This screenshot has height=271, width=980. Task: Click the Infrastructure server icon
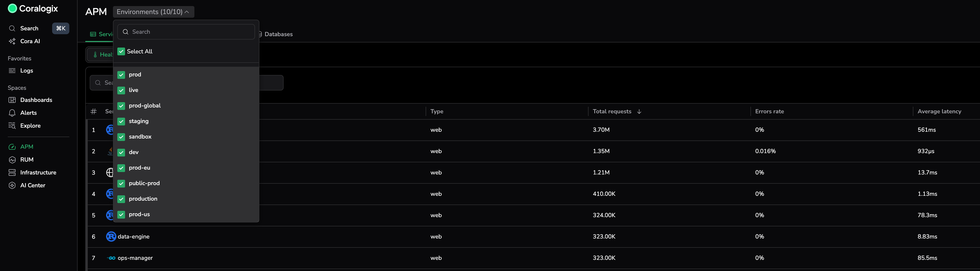pos(12,172)
